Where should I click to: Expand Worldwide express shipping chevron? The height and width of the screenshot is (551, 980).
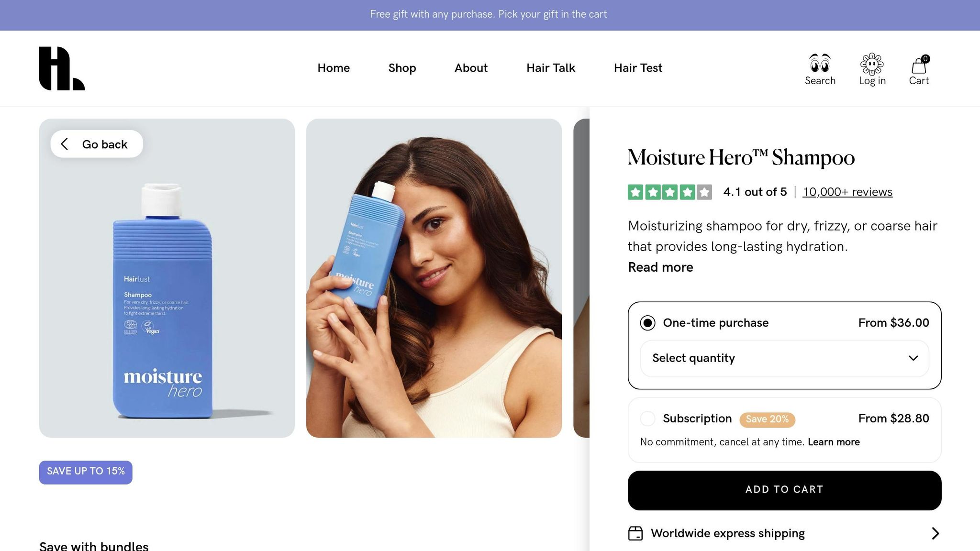click(935, 533)
